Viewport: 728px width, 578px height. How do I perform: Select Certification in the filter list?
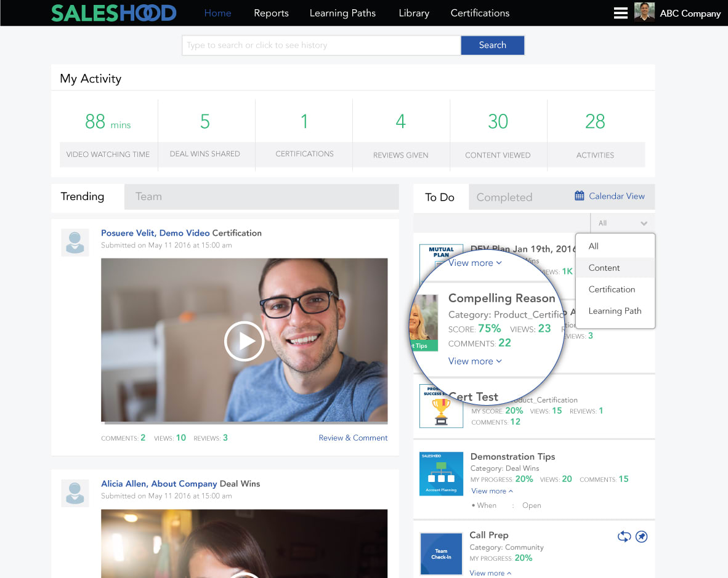point(615,289)
